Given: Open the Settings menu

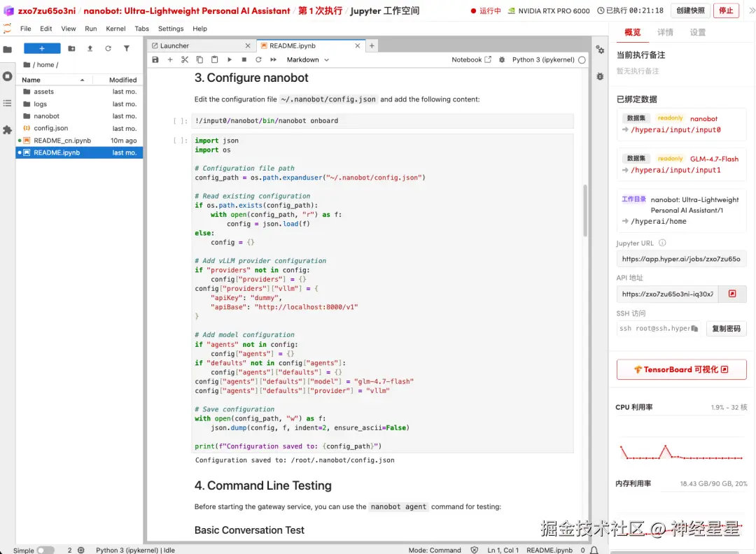Looking at the screenshot, I should [171, 29].
